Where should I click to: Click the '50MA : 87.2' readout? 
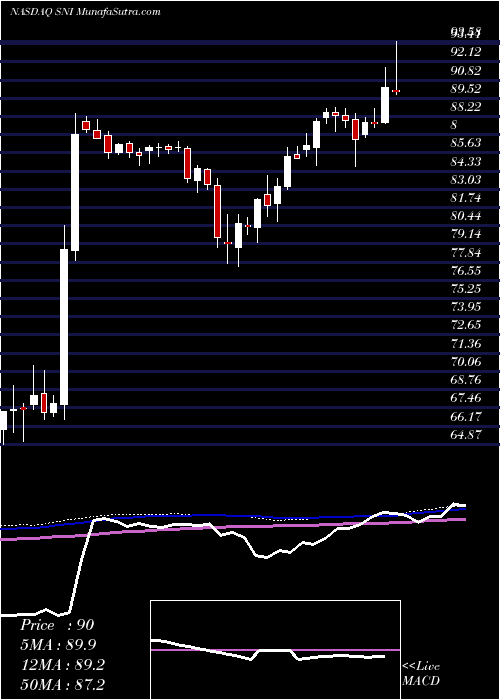click(63, 684)
